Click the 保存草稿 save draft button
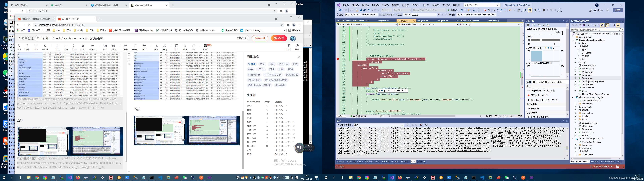This screenshot has width=644, height=181. pos(260,38)
